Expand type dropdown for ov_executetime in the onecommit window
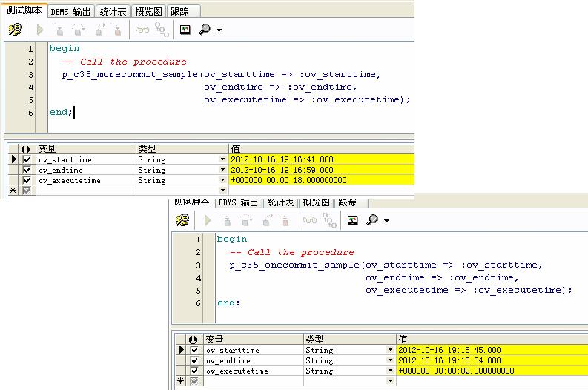Screen dimensions: 588x390 390,371
